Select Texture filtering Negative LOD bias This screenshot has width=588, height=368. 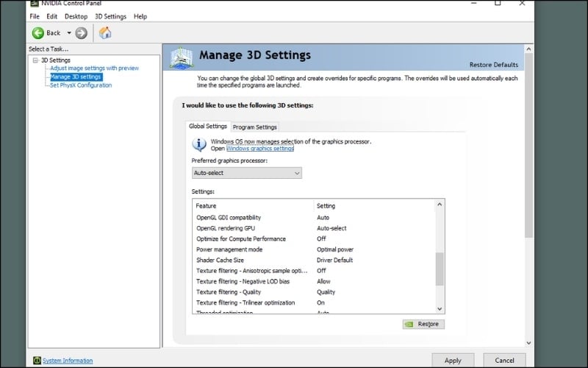coord(314,281)
